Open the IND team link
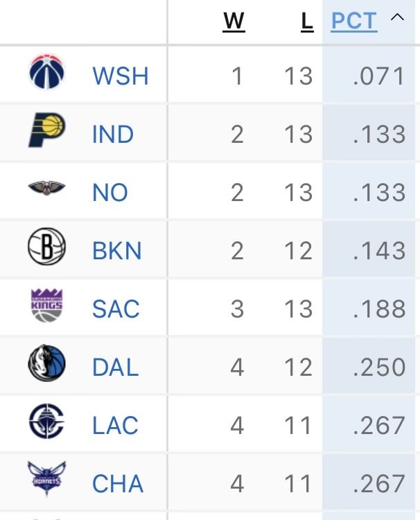This screenshot has width=420, height=520. tap(113, 135)
